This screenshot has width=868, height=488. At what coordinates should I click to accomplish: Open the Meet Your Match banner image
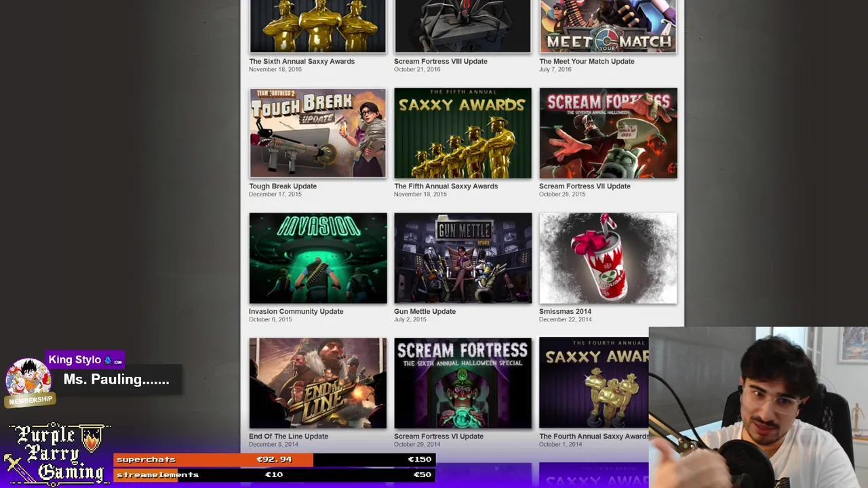[x=608, y=26]
